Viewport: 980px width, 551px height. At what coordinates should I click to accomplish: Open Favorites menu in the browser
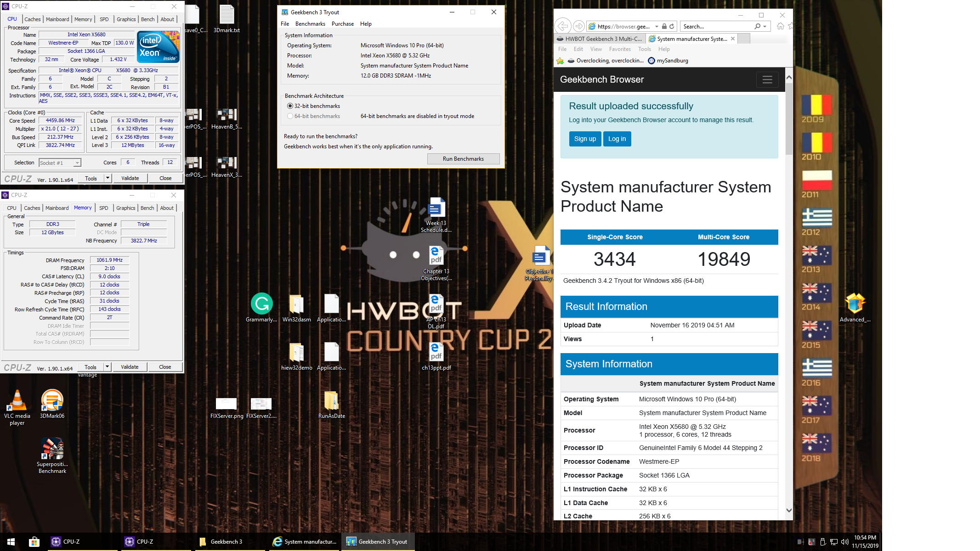(620, 49)
